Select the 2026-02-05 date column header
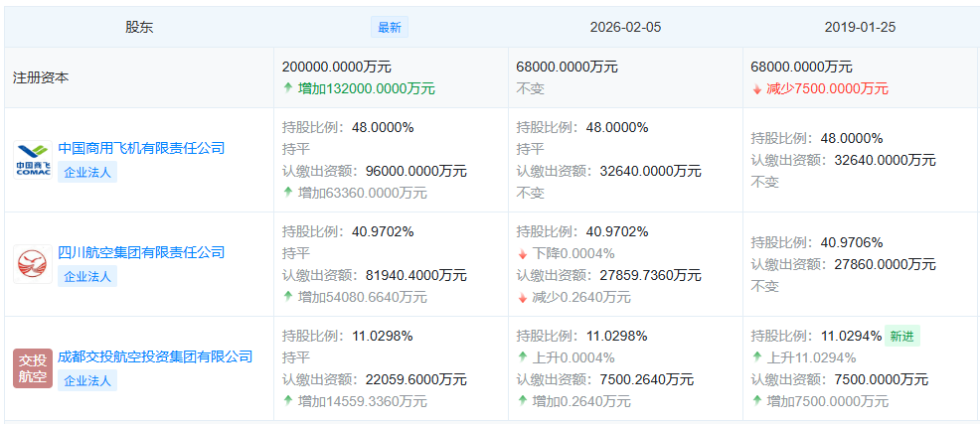Image resolution: width=980 pixels, height=424 pixels. (625, 28)
